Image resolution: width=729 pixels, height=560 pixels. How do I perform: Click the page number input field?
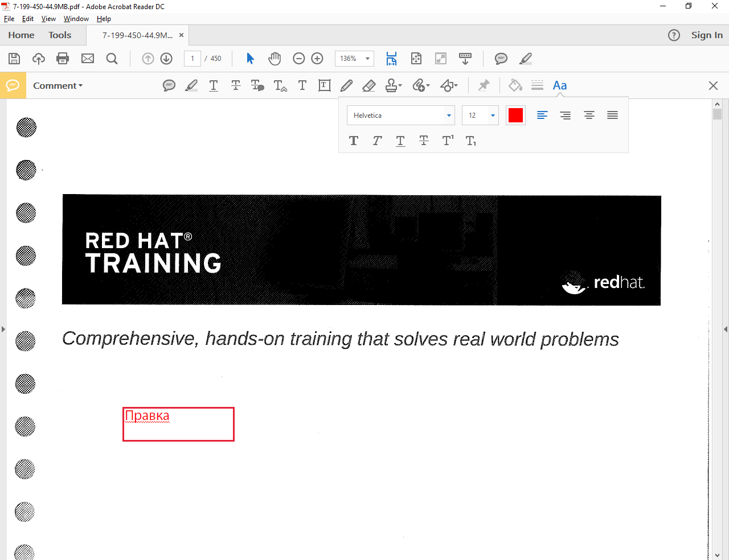coord(193,59)
